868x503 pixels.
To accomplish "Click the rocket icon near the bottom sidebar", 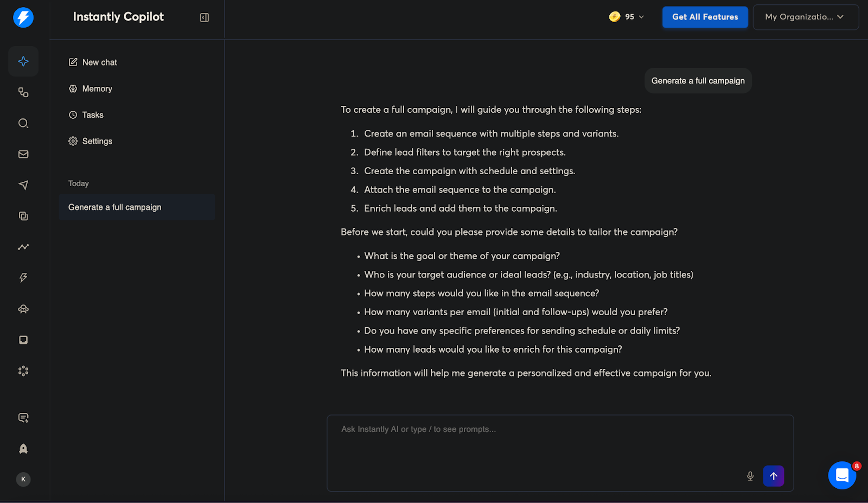I will [x=23, y=448].
